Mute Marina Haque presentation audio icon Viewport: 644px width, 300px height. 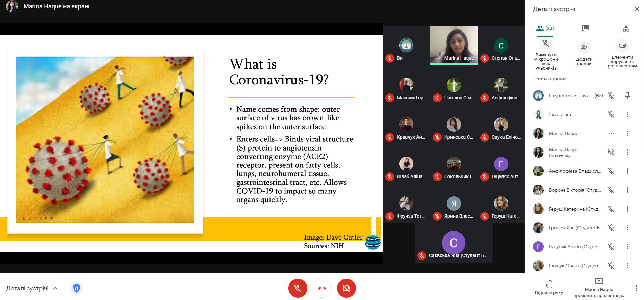click(x=611, y=152)
